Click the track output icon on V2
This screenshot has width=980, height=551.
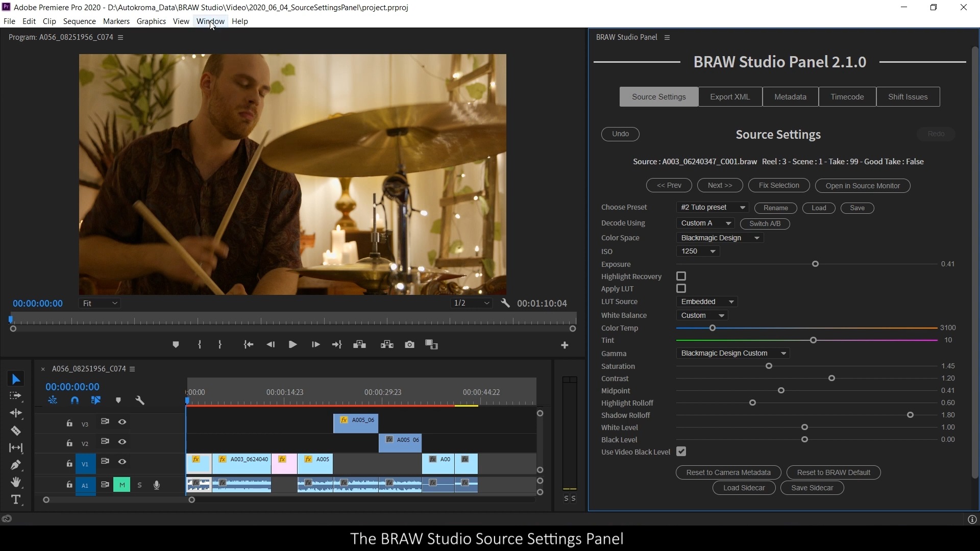pyautogui.click(x=122, y=441)
